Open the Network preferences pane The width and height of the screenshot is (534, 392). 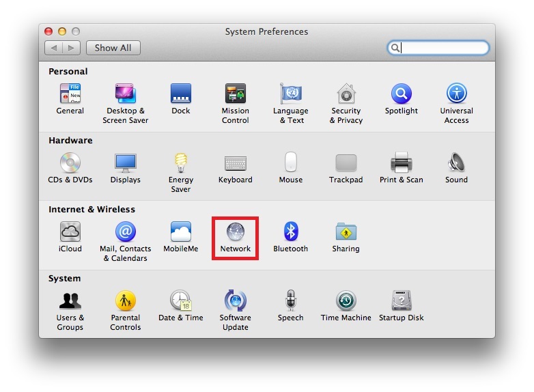(x=235, y=232)
